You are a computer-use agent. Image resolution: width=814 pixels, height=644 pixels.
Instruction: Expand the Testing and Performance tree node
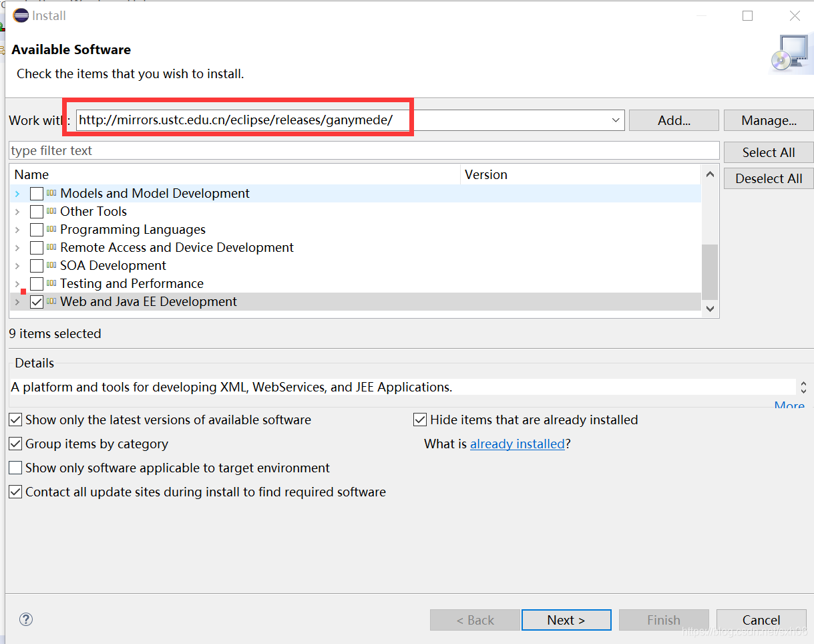pyautogui.click(x=17, y=284)
